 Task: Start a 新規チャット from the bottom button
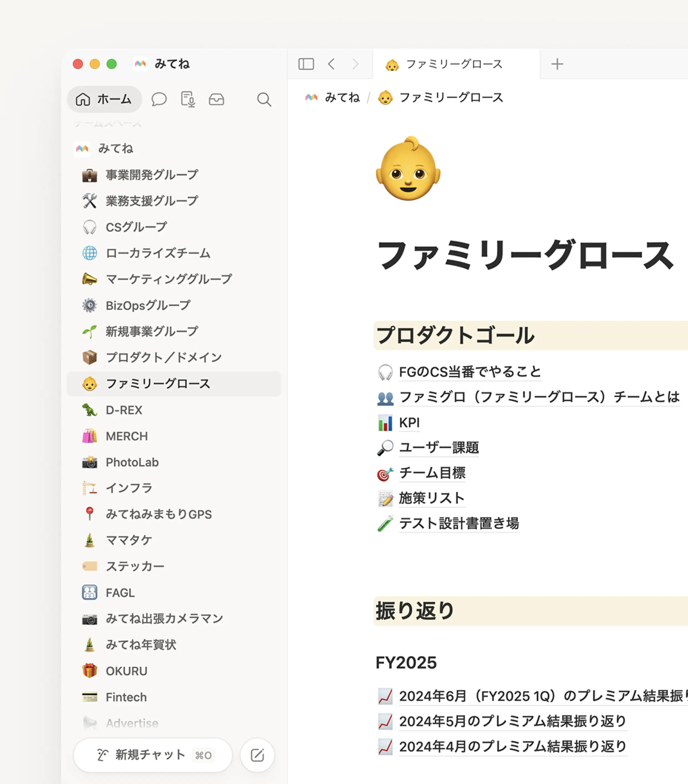(x=153, y=755)
